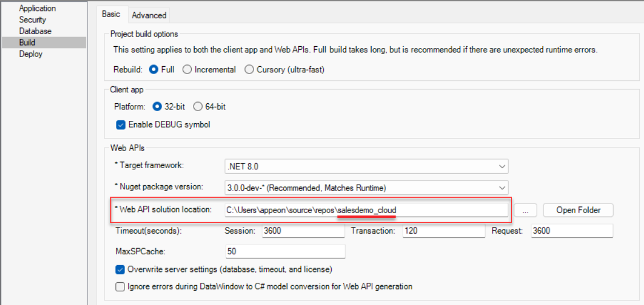This screenshot has height=305, width=644.
Task: Open the Deploy section
Action: [x=30, y=54]
